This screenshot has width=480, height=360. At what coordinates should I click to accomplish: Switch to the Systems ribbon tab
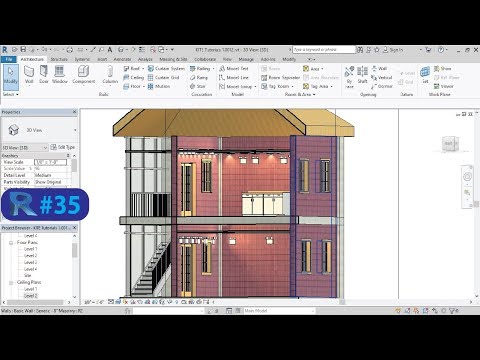coord(82,59)
